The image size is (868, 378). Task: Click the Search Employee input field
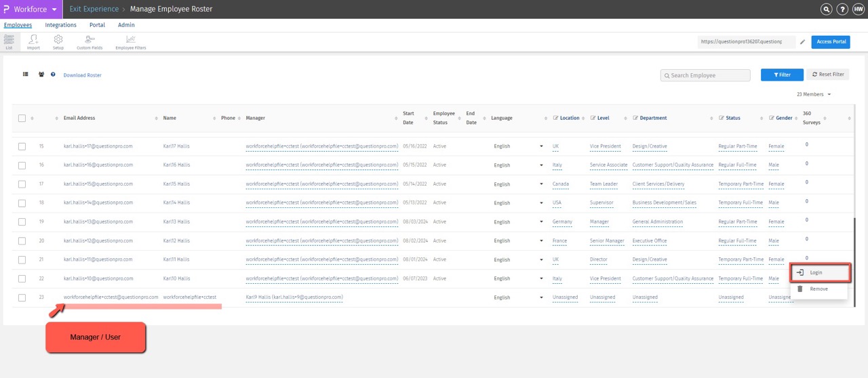[705, 75]
